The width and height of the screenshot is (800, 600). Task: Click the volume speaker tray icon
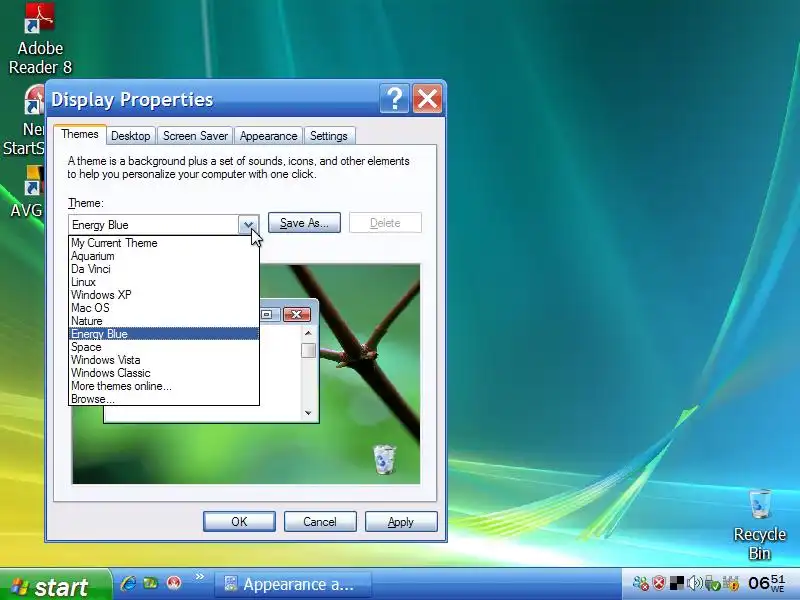694,583
